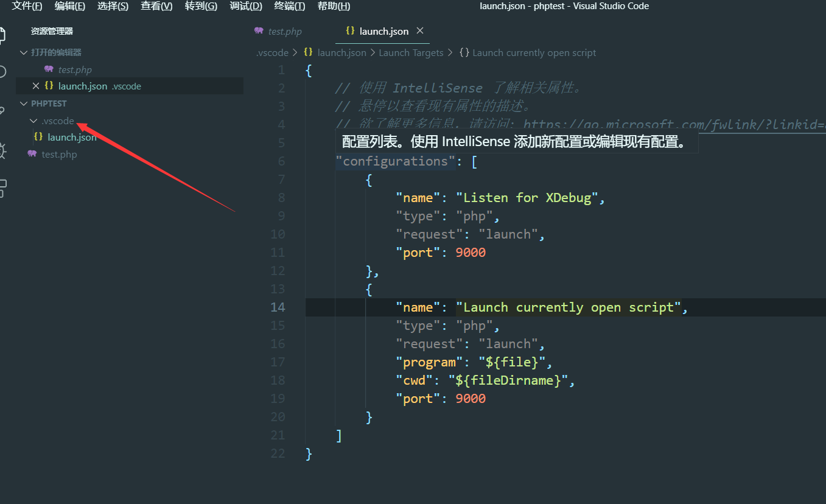The width and height of the screenshot is (826, 504).
Task: Open the 调试(D) menu
Action: pos(246,6)
